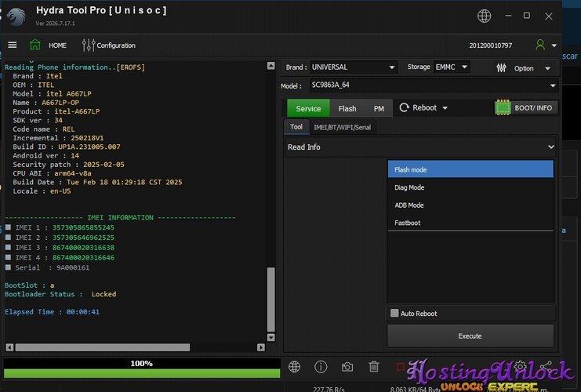
Task: Click the log scroll left arrow
Action: click(9, 347)
